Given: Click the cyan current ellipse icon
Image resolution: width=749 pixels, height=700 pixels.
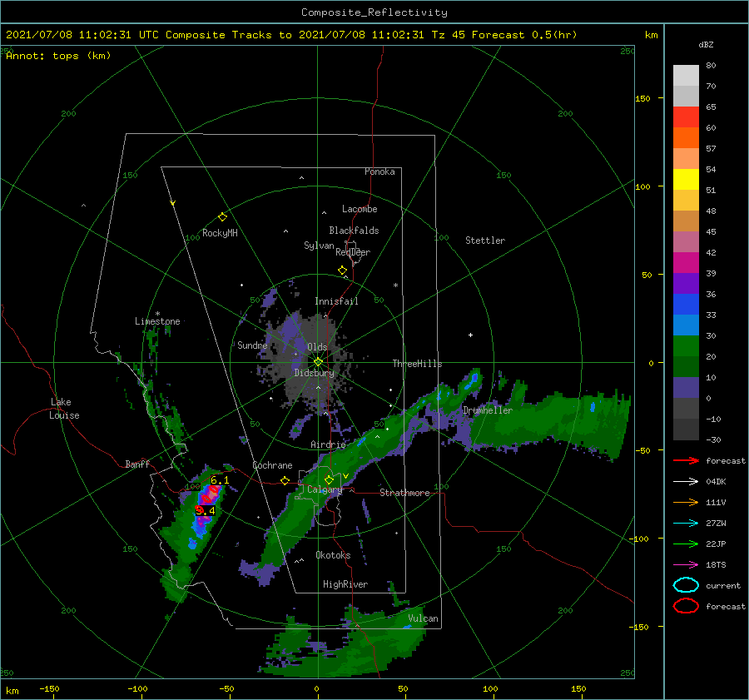Looking at the screenshot, I should point(686,585).
